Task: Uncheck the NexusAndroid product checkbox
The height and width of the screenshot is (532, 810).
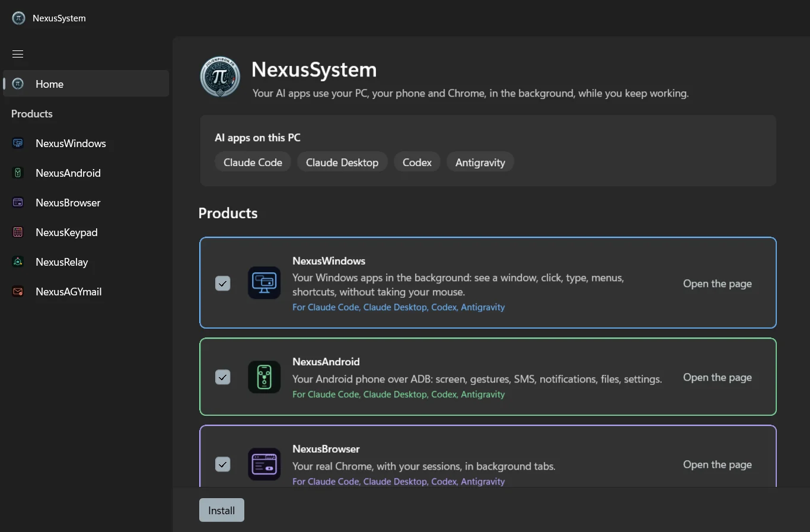Action: tap(222, 377)
